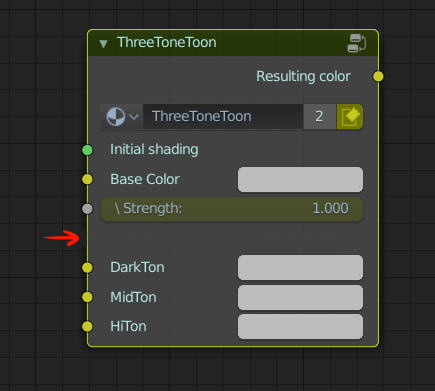This screenshot has width=435, height=391.
Task: Click the Strength value slider
Action: tap(232, 209)
